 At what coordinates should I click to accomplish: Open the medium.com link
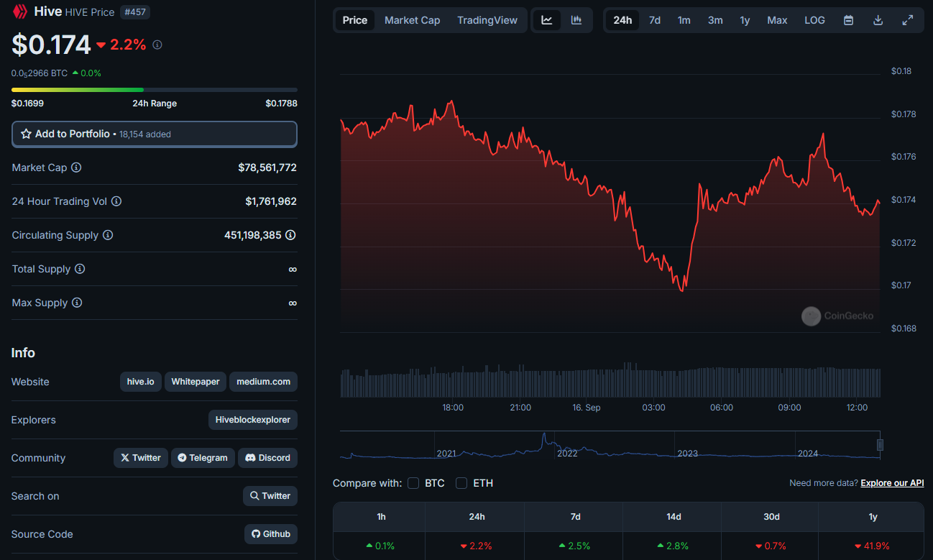[x=264, y=382]
